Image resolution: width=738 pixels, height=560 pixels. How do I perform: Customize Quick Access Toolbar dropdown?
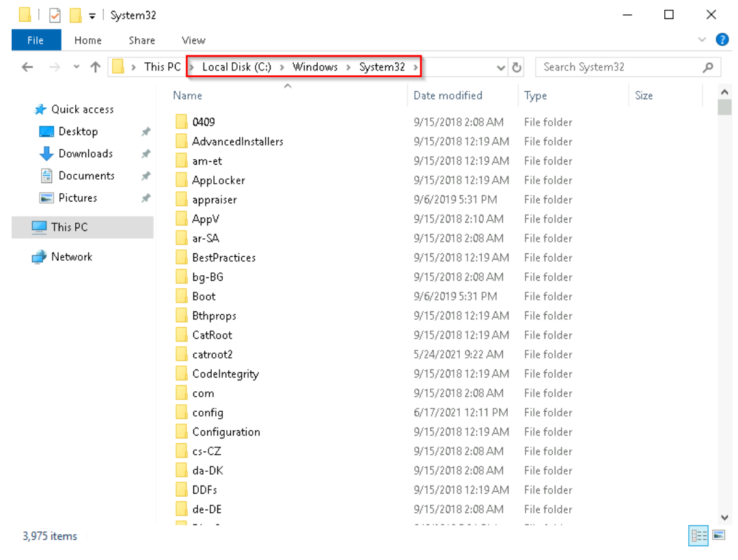tap(92, 16)
